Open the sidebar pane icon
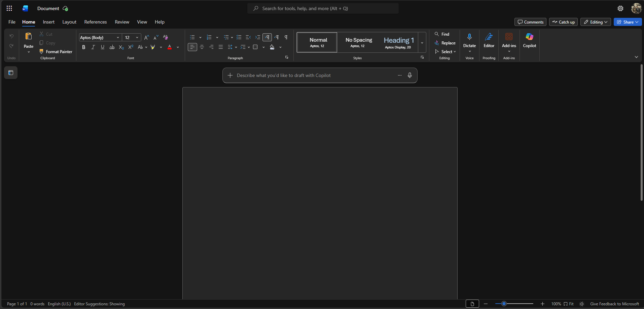Viewport: 644px width, 309px height. click(11, 73)
